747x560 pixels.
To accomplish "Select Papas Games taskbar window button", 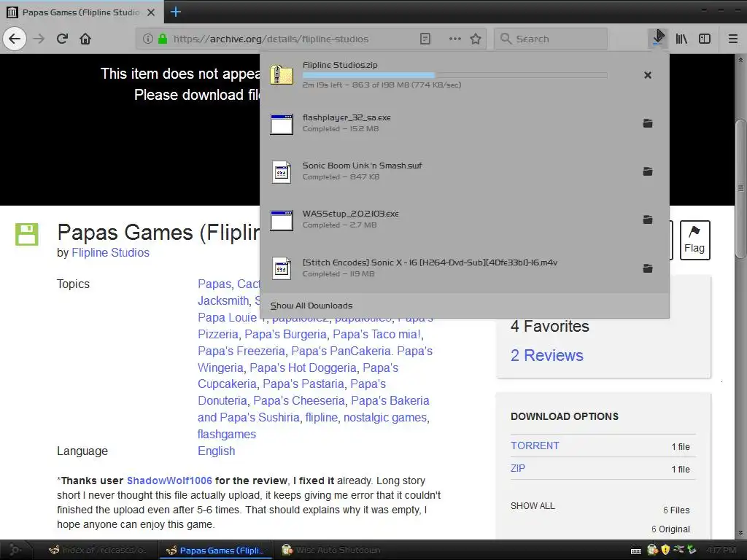I will 215,550.
